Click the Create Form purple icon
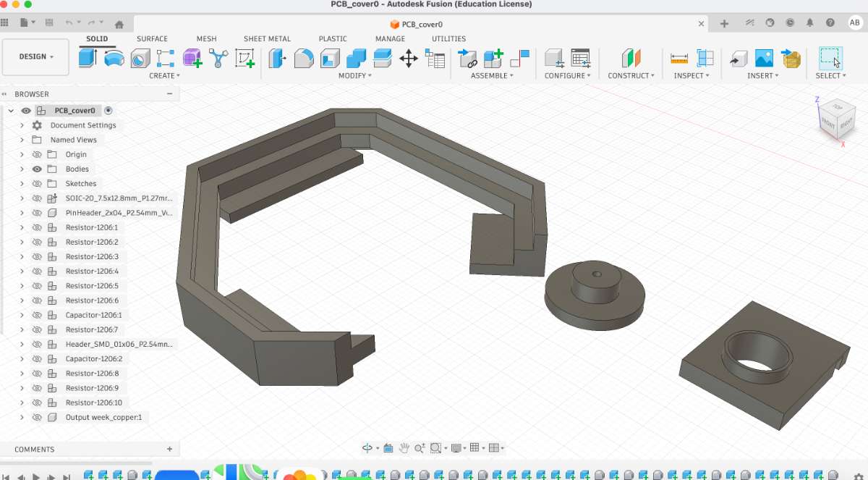The height and width of the screenshot is (480, 868). point(192,58)
